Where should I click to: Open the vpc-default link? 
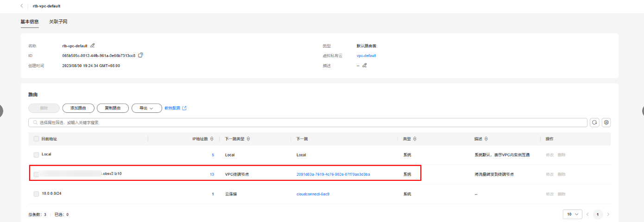click(366, 55)
